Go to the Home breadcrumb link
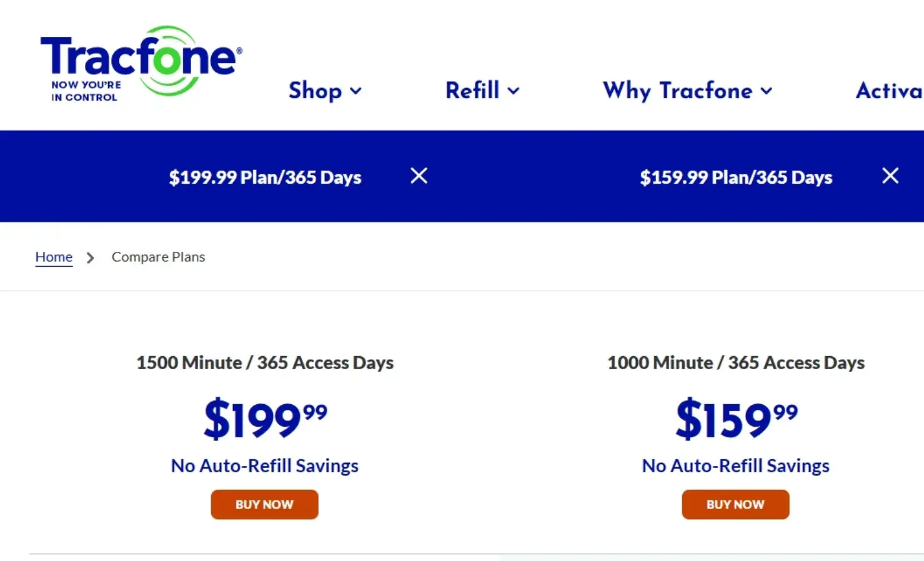The image size is (924, 561). (54, 257)
